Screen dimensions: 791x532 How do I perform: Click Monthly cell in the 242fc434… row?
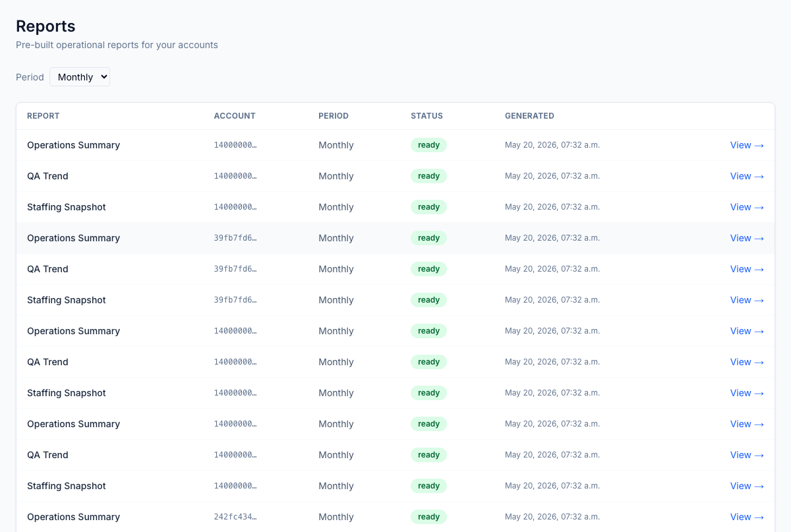click(336, 517)
